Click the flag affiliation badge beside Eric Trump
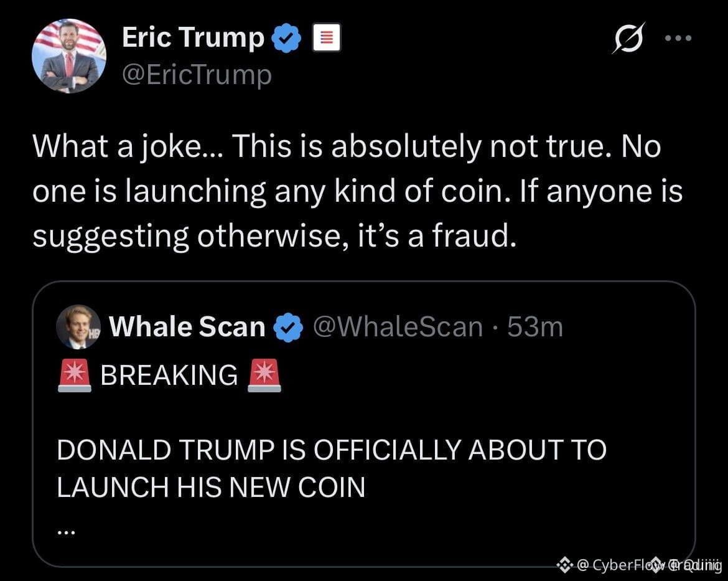The image size is (728, 581). pos(327,37)
